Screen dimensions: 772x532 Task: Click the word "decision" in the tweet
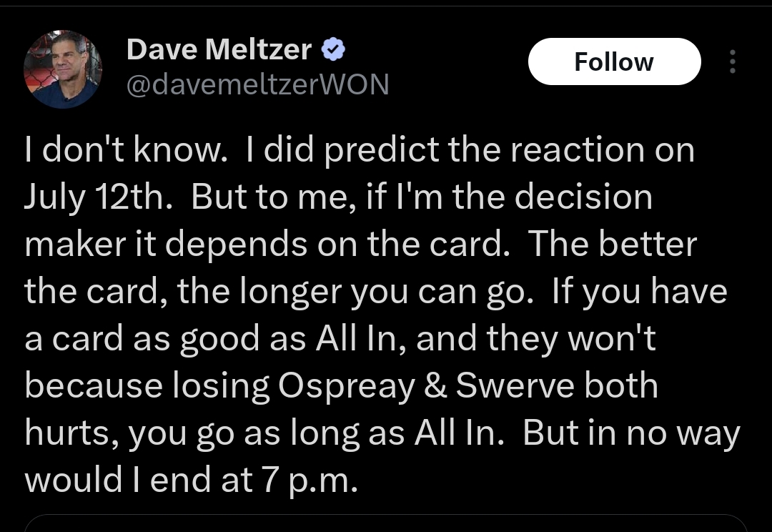click(x=583, y=197)
